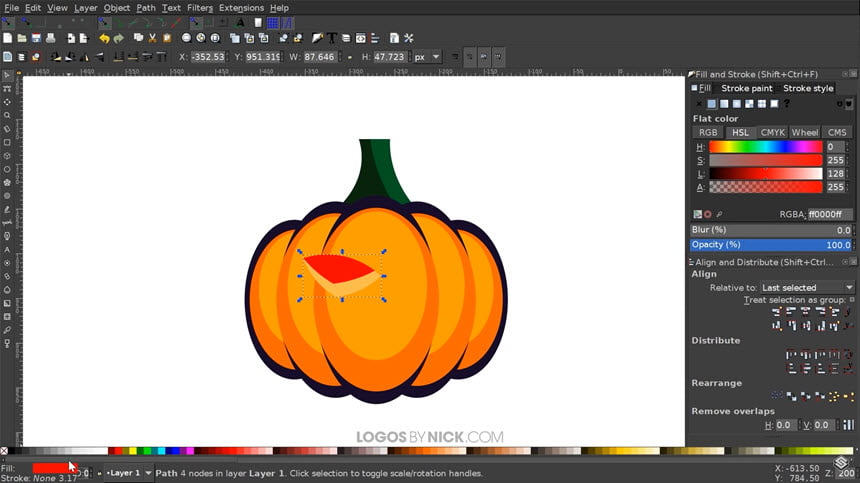The height and width of the screenshot is (483, 860).
Task: Open the Path menu
Action: (x=146, y=8)
